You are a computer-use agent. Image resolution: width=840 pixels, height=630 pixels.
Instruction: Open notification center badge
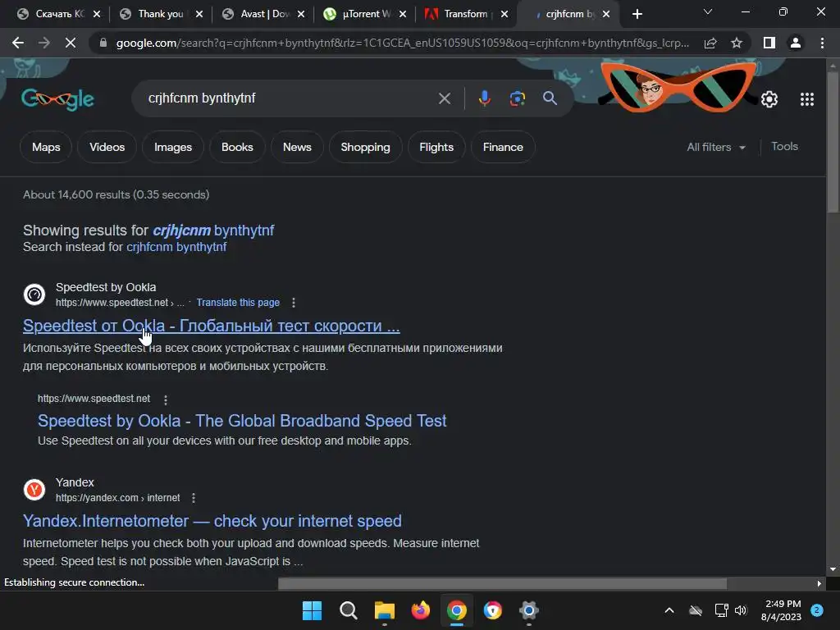click(817, 610)
